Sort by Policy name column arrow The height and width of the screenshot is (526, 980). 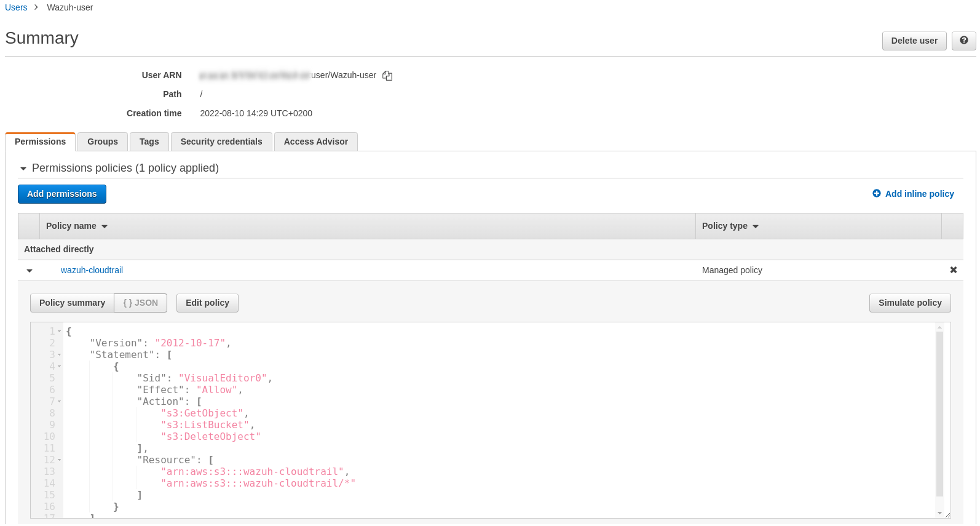coord(105,226)
